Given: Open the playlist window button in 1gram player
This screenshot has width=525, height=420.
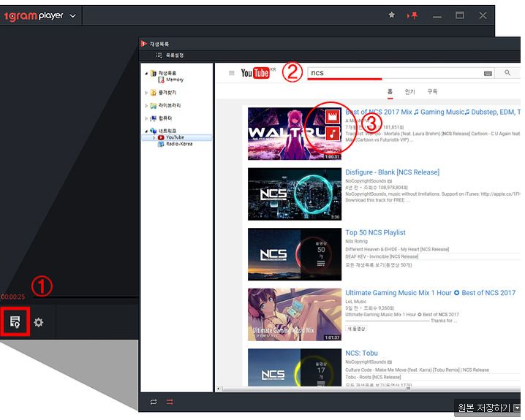Looking at the screenshot, I should coord(15,321).
